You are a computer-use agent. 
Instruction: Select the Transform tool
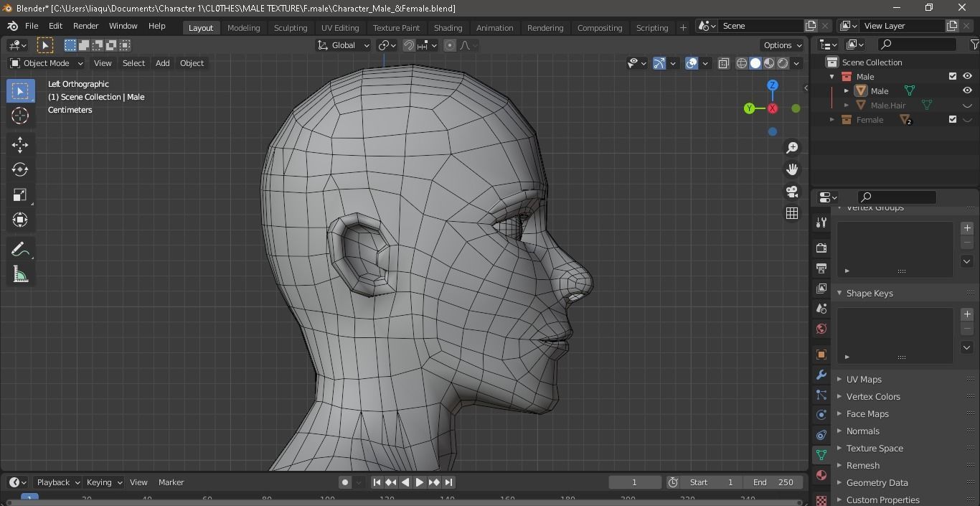pyautogui.click(x=20, y=220)
